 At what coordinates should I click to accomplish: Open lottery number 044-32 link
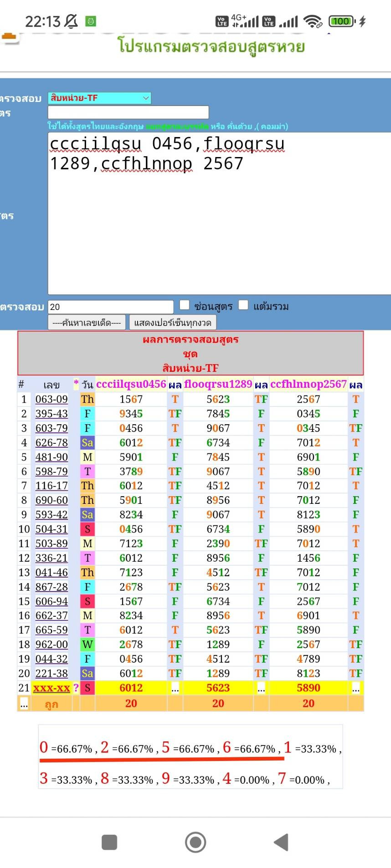click(x=51, y=659)
